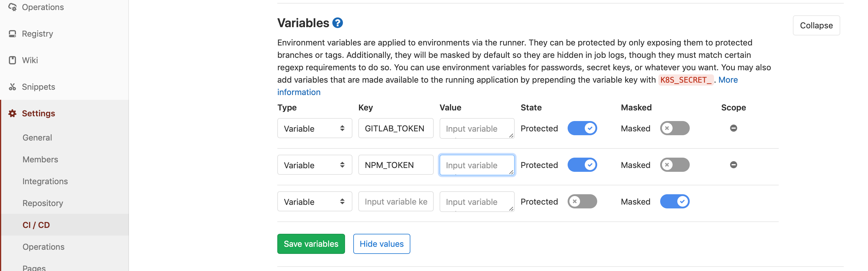The width and height of the screenshot is (868, 271).
Task: Open the Type dropdown on the empty row
Action: pyautogui.click(x=314, y=201)
